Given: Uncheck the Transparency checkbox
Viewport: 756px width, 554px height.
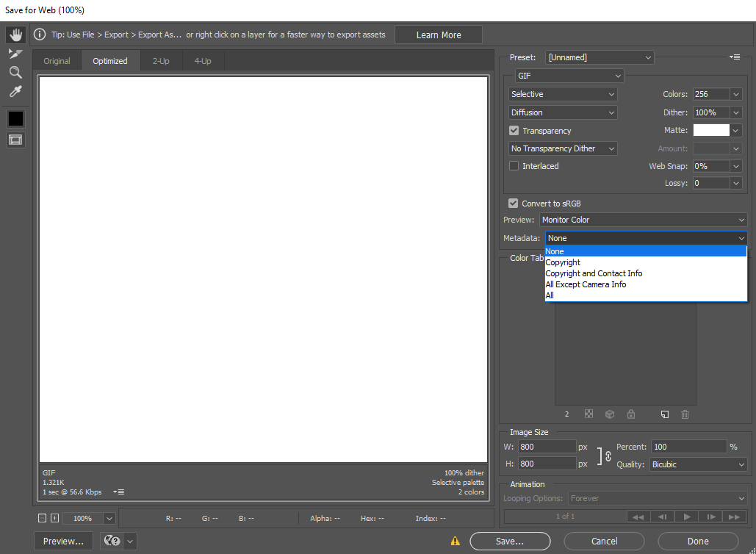Looking at the screenshot, I should pos(513,130).
